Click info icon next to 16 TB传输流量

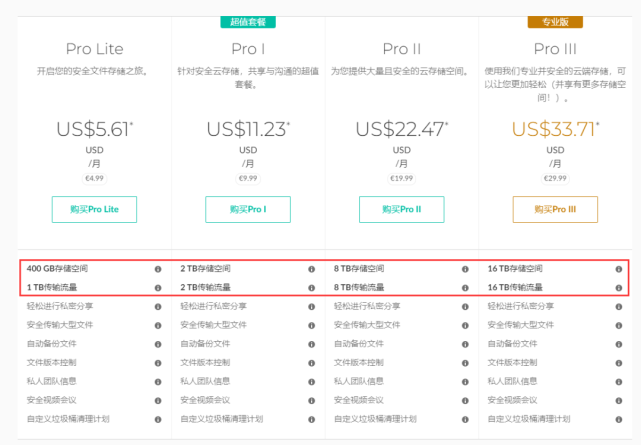(619, 288)
